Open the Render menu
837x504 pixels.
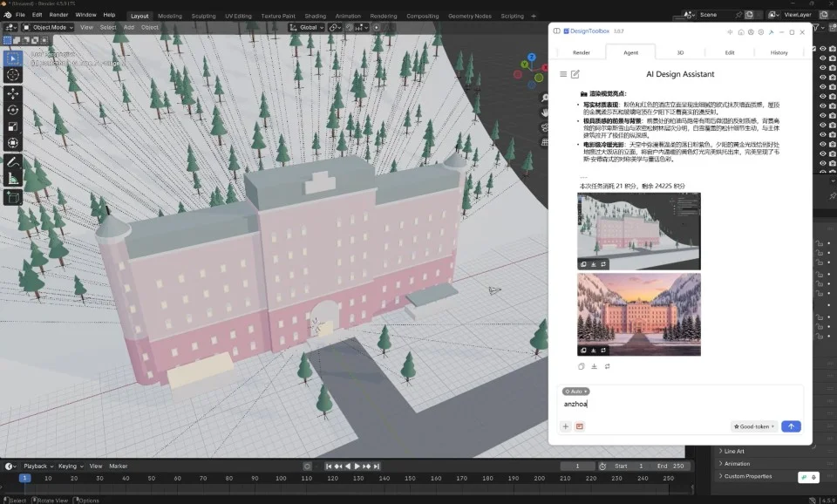point(58,15)
